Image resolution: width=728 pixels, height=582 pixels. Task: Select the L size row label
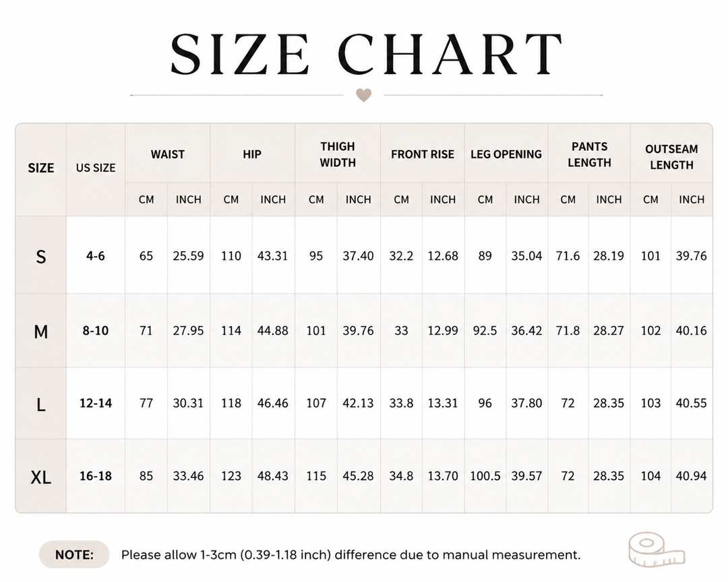coord(41,405)
